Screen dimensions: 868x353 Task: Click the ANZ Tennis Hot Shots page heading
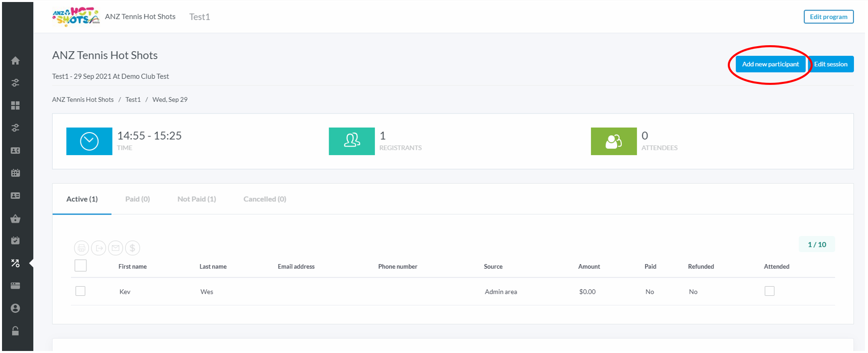tap(105, 55)
